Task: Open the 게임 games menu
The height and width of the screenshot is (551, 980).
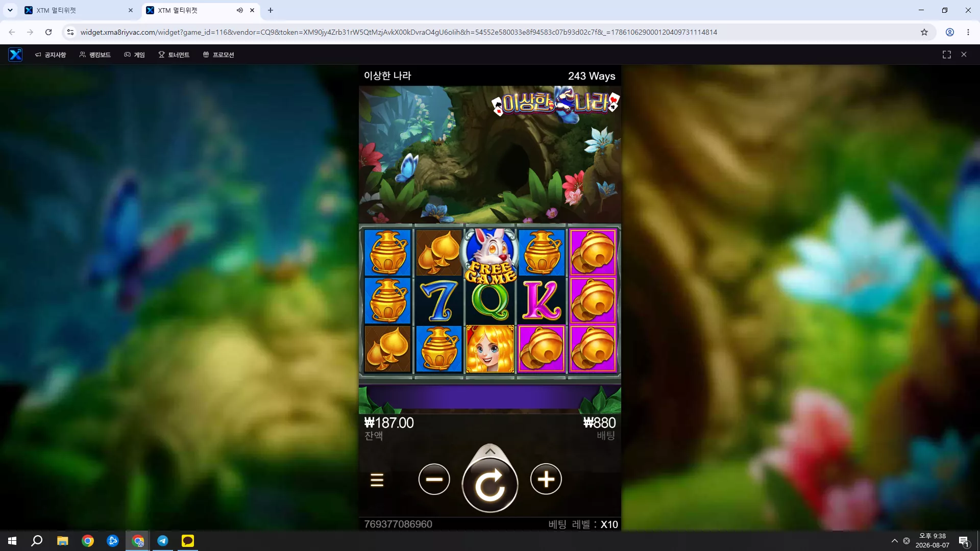Action: [x=135, y=55]
